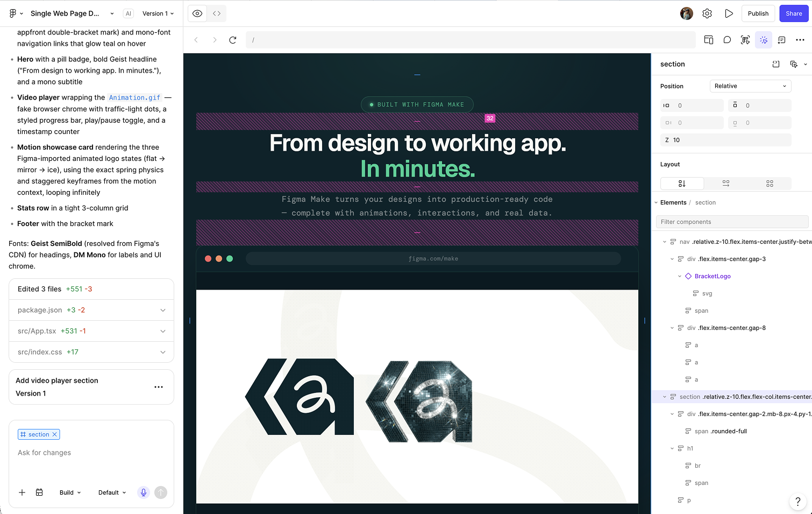Open options for Add video player section
The image size is (812, 514).
159,387
